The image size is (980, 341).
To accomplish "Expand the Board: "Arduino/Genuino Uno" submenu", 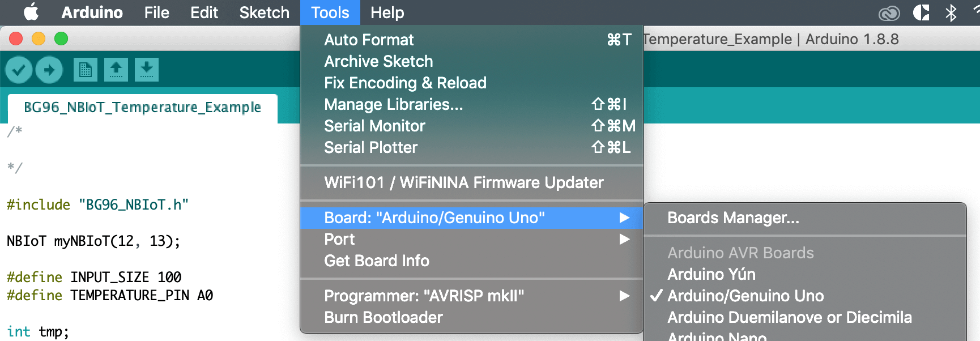I will point(472,218).
